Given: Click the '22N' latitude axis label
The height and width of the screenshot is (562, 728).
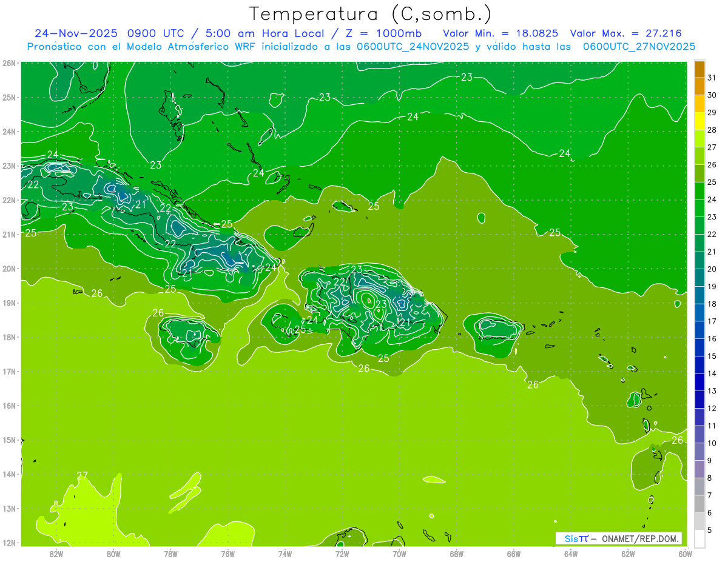Looking at the screenshot, I should (9, 200).
